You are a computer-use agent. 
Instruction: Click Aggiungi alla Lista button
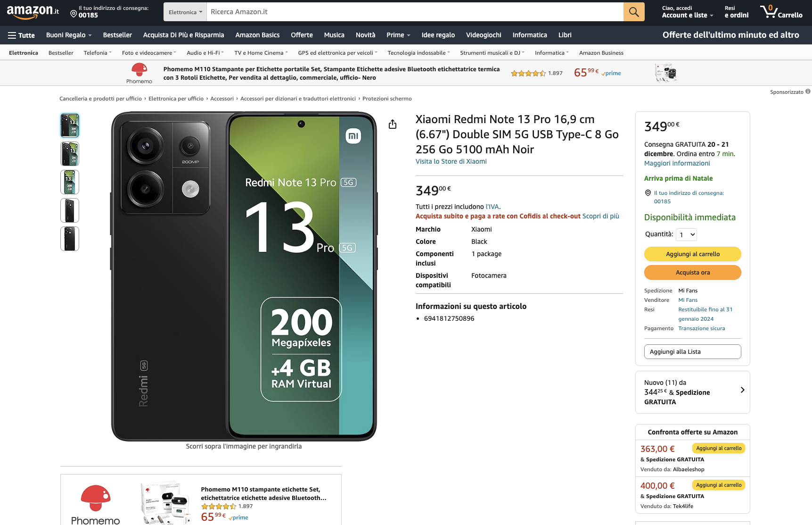pyautogui.click(x=692, y=352)
